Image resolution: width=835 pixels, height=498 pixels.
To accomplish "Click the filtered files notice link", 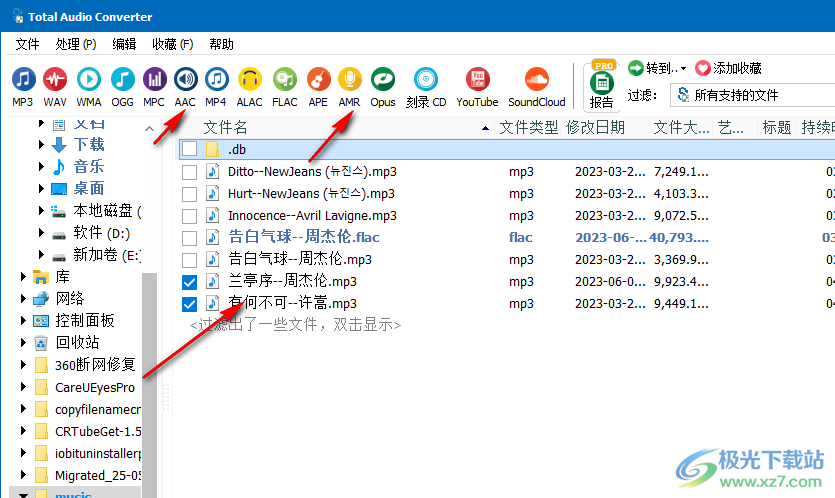I will coord(296,325).
